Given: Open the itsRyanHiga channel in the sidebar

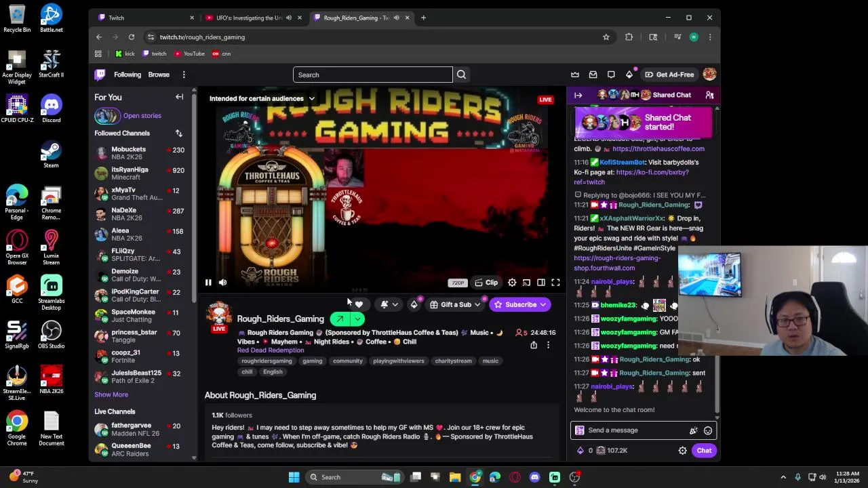Looking at the screenshot, I should point(140,174).
